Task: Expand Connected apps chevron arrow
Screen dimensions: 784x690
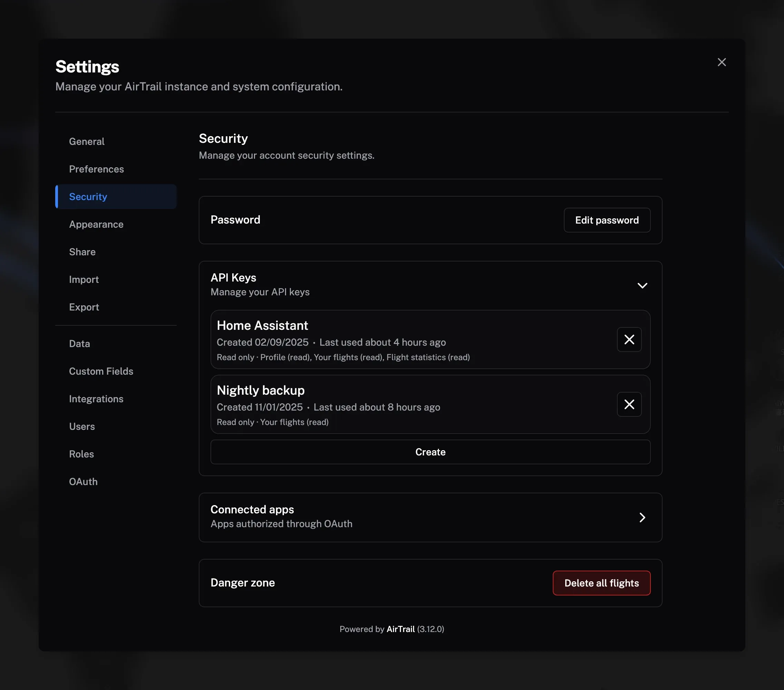Action: tap(642, 517)
